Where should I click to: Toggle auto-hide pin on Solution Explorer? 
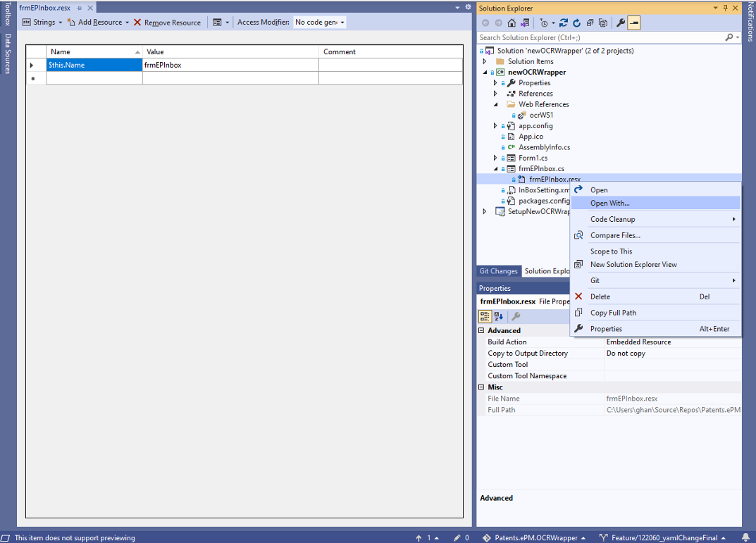(x=725, y=8)
